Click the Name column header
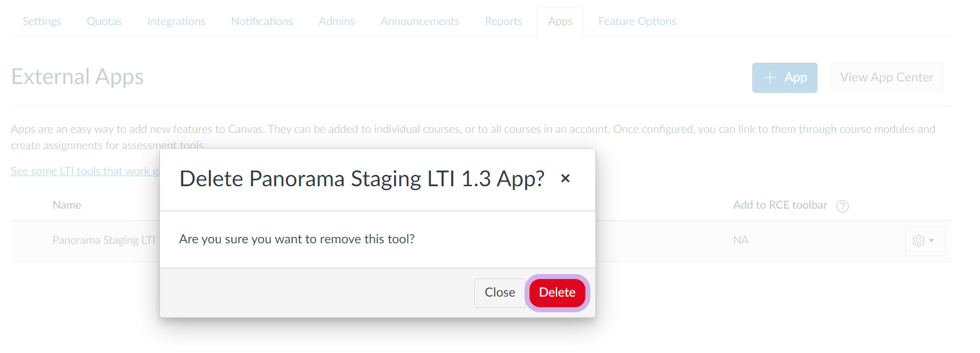 coord(67,205)
